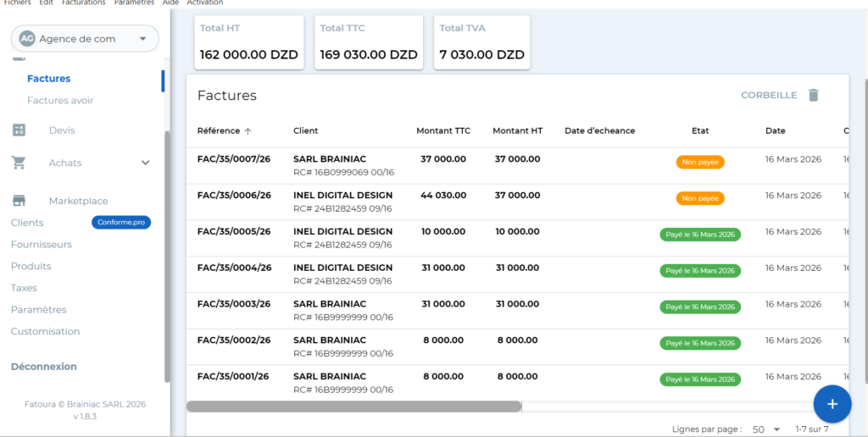Open invoice FAC/35/0001/26
Viewport: 868px width, 437px height.
click(x=233, y=376)
